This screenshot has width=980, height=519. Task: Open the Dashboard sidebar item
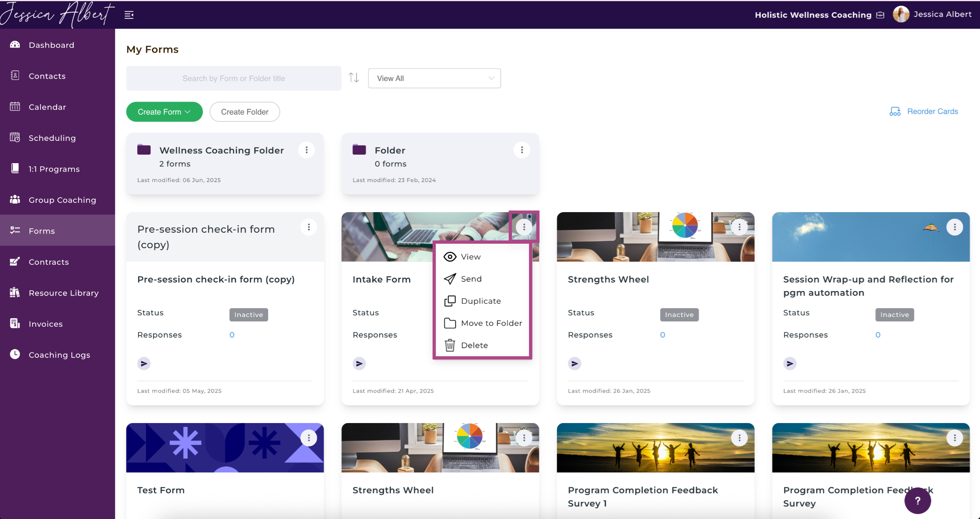(x=58, y=45)
